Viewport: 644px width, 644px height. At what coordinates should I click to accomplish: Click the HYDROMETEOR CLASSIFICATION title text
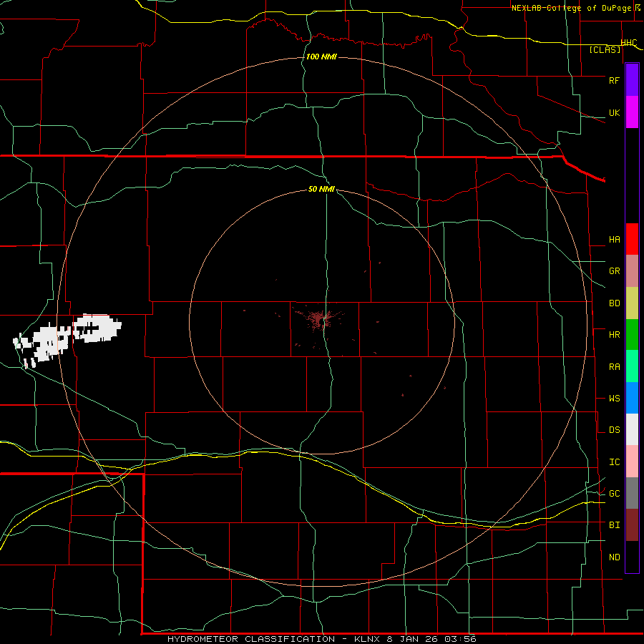pos(251,639)
